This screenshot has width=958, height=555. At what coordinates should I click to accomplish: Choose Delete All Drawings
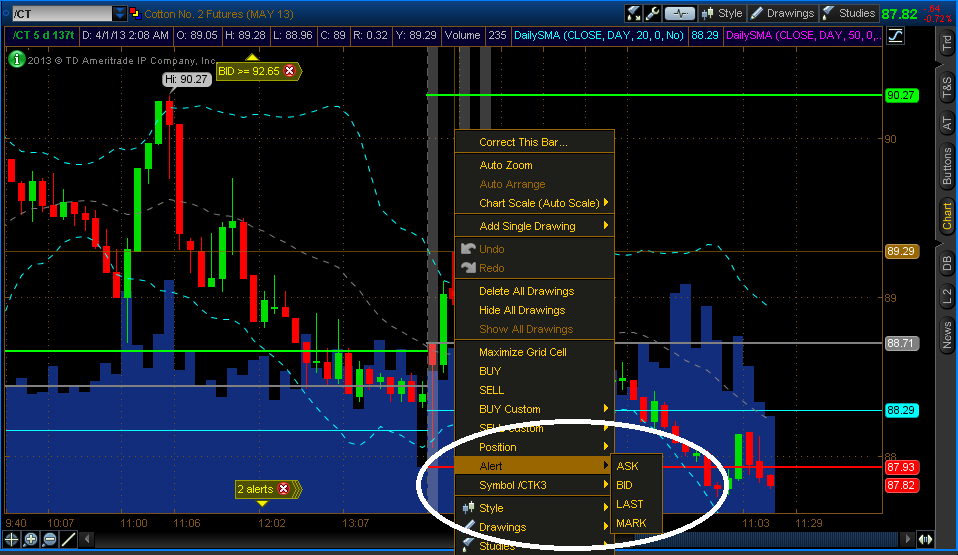(535, 291)
